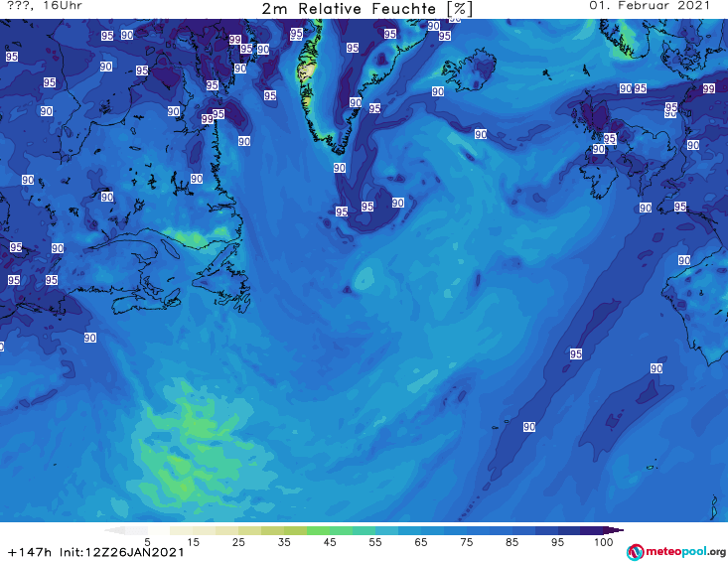Click the "Init:12Z26JAN2021" model run text
The width and height of the screenshot is (728, 562).
[x=121, y=552]
